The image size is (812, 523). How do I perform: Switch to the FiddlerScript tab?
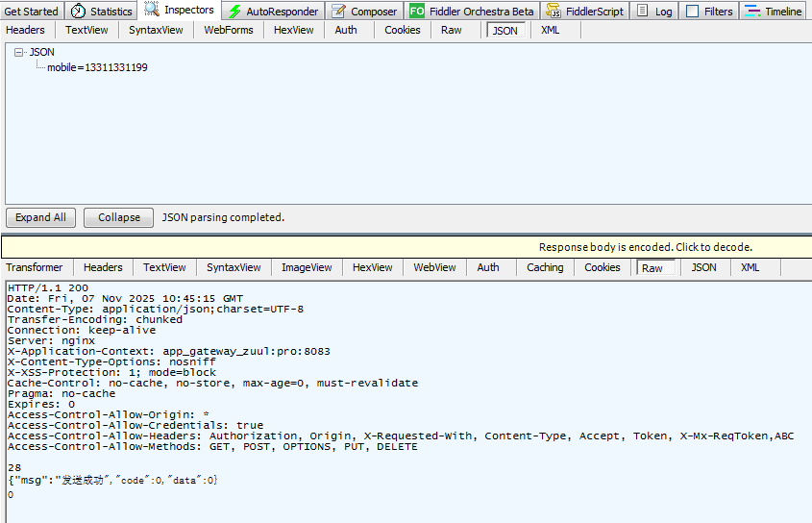point(584,12)
